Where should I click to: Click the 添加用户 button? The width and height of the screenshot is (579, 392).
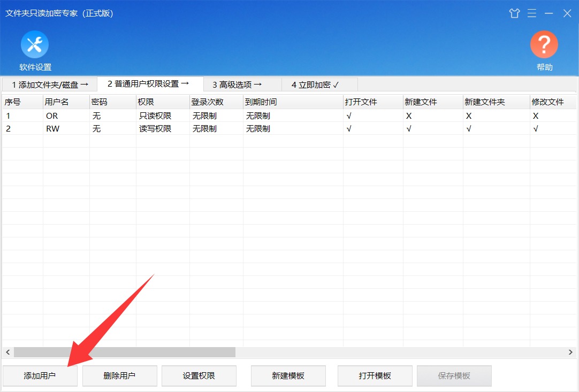(x=40, y=376)
